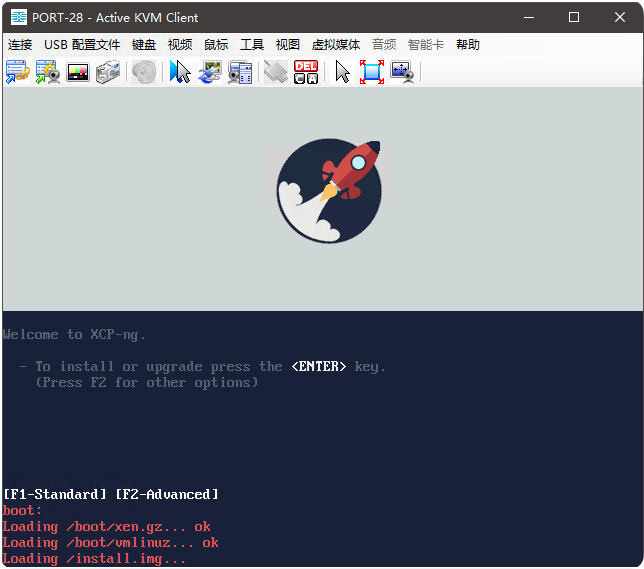The height and width of the screenshot is (569, 644).
Task: Click the Auto-sense Video Settings icon
Action: pos(240,72)
